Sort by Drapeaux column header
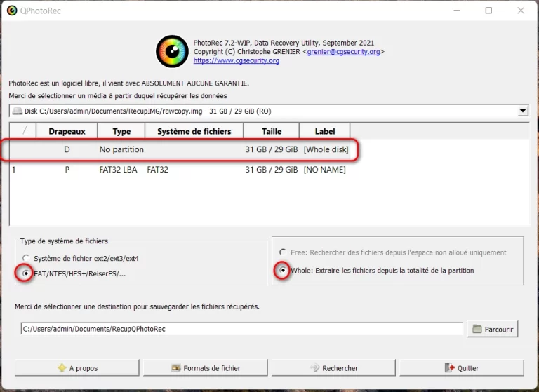The image size is (539, 392). click(x=67, y=131)
